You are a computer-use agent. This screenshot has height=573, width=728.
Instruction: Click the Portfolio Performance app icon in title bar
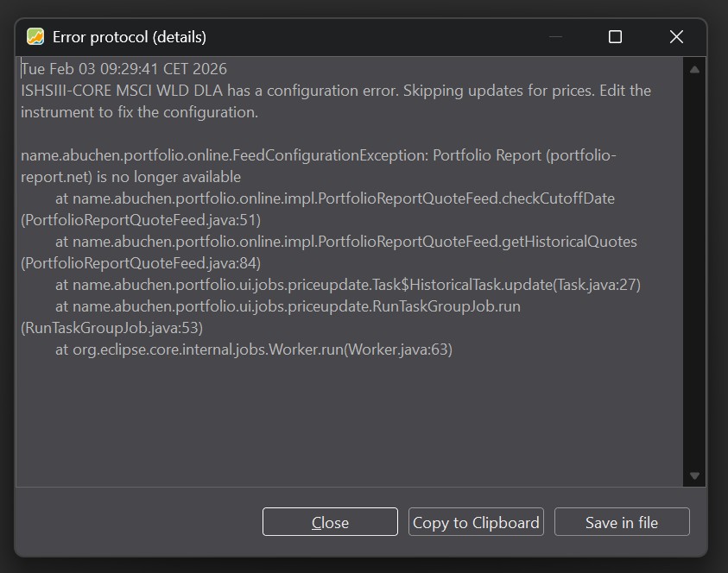(x=35, y=36)
